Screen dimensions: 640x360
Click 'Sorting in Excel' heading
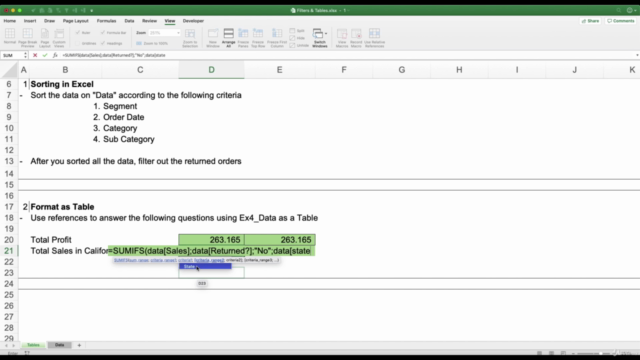point(62,84)
